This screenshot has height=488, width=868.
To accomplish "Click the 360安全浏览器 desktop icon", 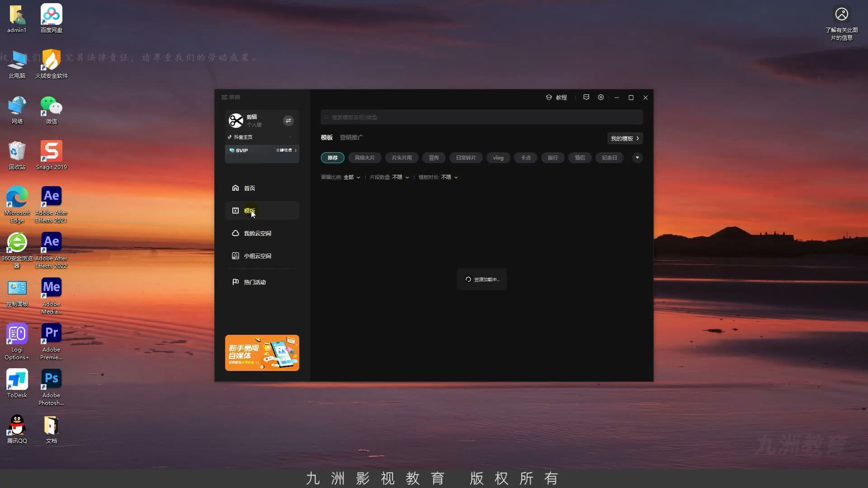I will (x=17, y=250).
